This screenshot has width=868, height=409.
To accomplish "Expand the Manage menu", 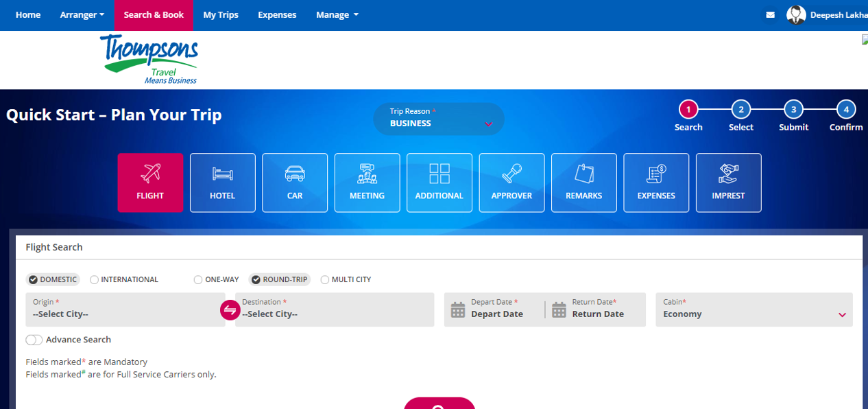I will 337,15.
